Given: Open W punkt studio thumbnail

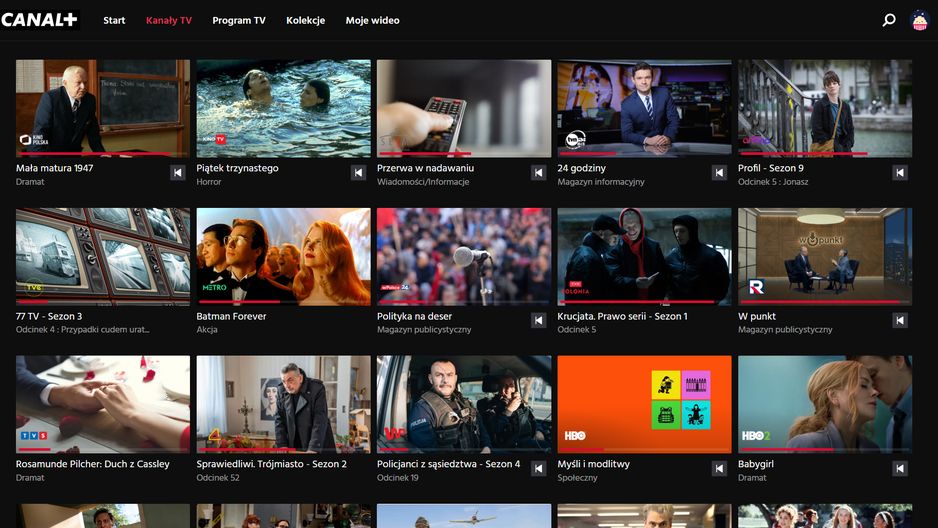Looking at the screenshot, I should 825,257.
